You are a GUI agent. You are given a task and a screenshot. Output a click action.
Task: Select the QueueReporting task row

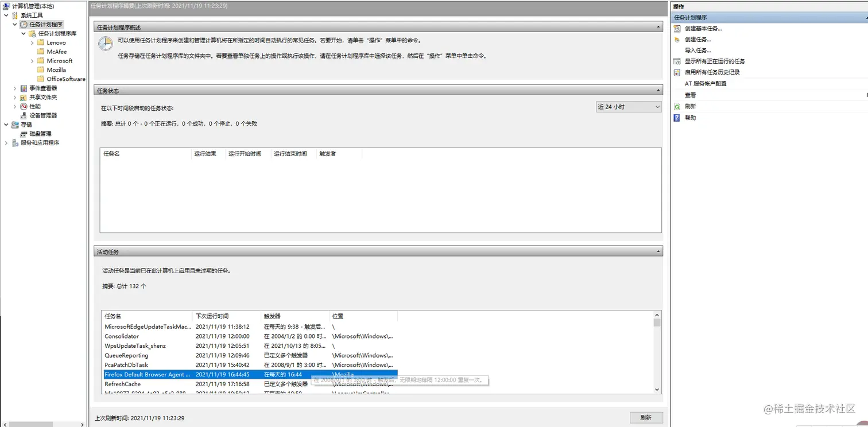[x=250, y=355]
